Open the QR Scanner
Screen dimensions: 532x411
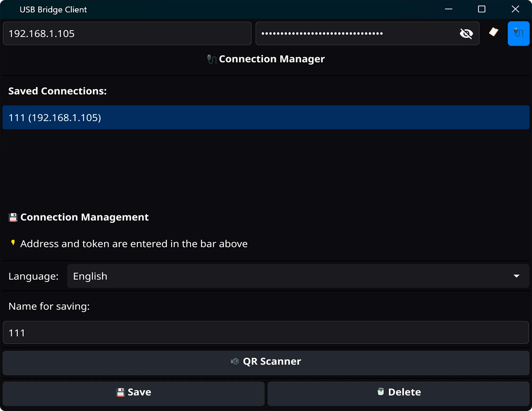[266, 362]
